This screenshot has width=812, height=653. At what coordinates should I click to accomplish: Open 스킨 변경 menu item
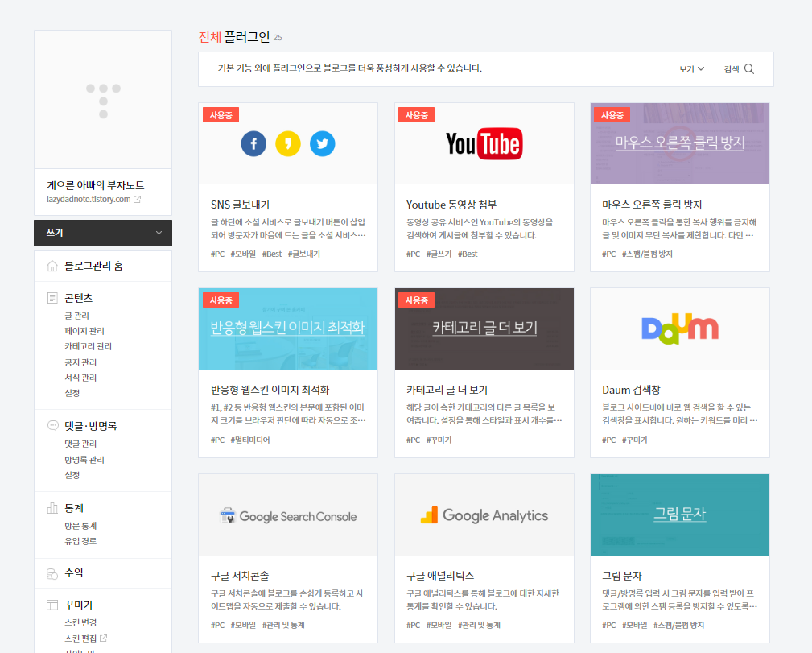[x=80, y=622]
